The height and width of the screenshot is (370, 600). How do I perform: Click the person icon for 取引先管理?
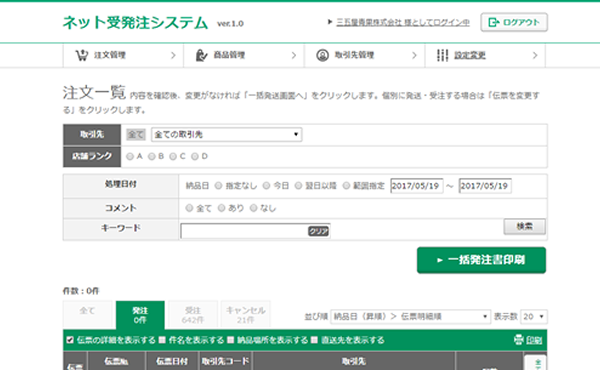point(322,55)
